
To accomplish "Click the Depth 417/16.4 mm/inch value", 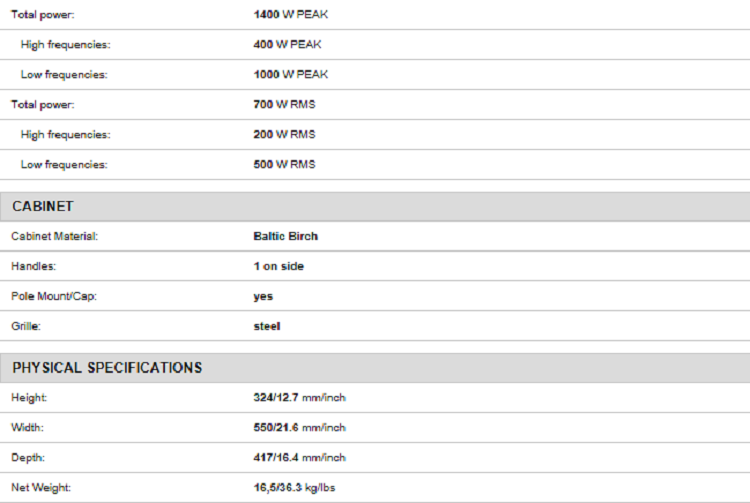I will (x=299, y=458).
